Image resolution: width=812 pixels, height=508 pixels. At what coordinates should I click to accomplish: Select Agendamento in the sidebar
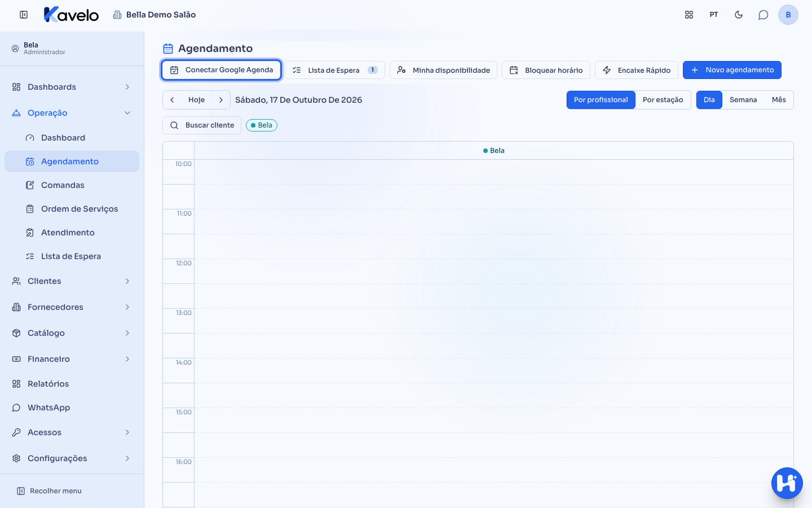pos(72,161)
